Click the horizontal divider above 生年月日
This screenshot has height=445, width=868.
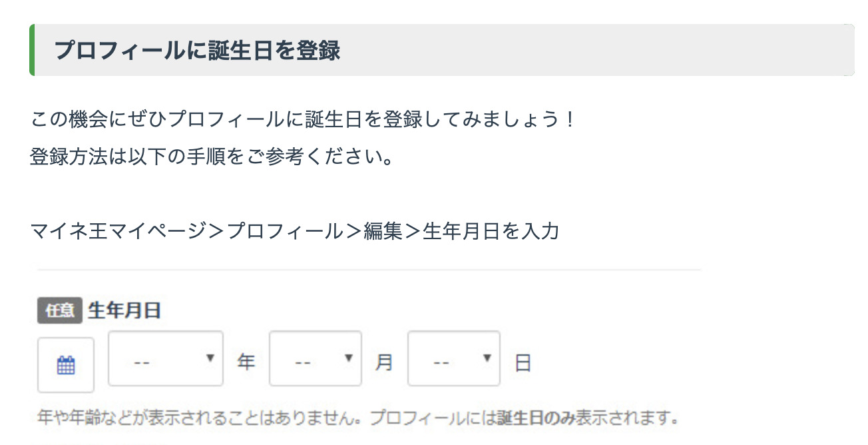coord(369,270)
